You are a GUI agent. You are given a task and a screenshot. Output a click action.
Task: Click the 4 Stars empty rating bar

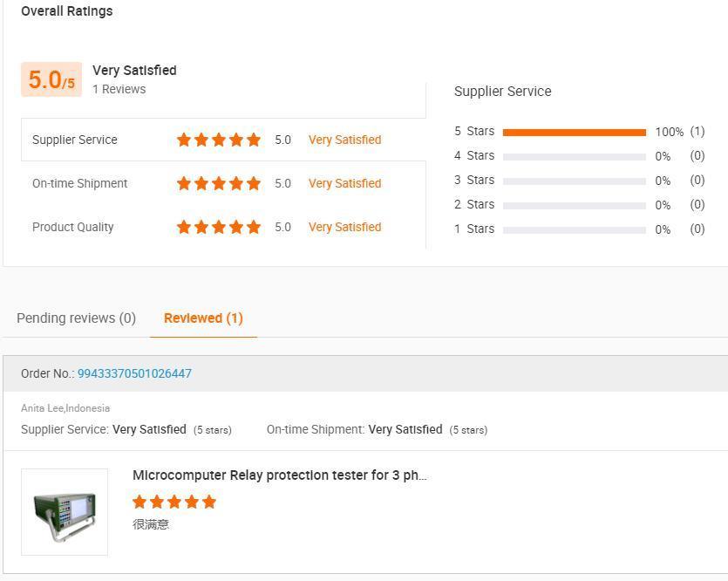pos(575,156)
